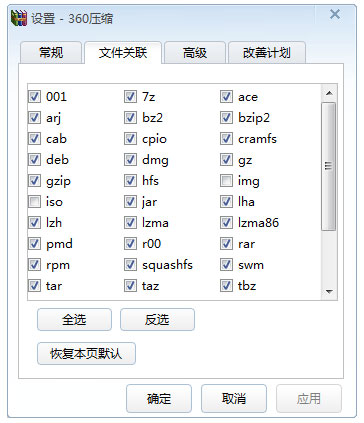The width and height of the screenshot is (364, 423).
Task: Click the 全选 select-all button
Action: click(74, 319)
